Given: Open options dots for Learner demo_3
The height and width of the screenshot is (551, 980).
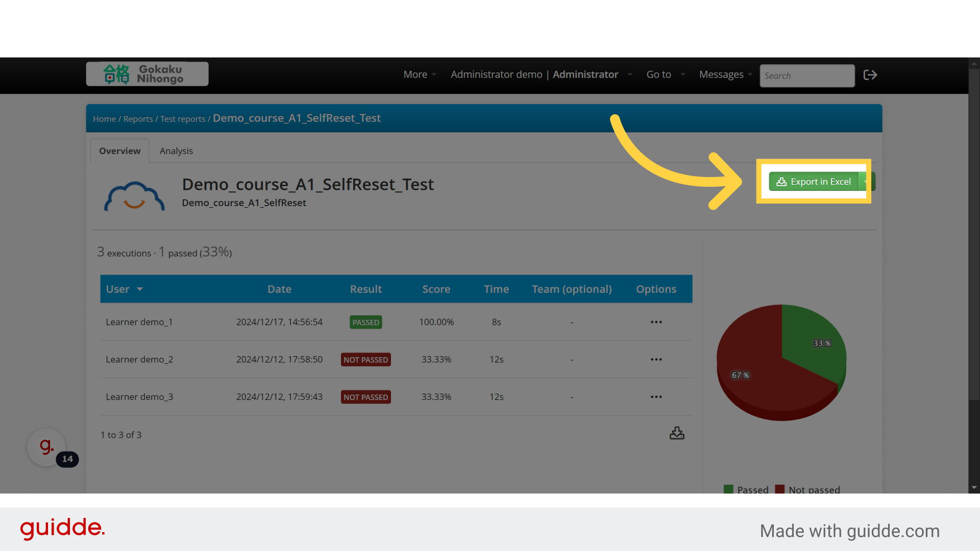Looking at the screenshot, I should (656, 397).
